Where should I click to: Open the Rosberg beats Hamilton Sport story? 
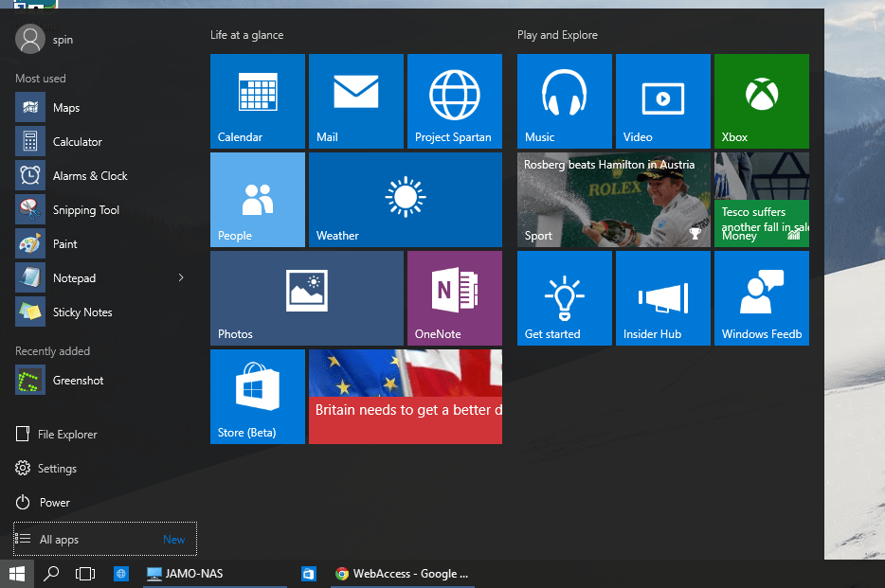pos(612,200)
